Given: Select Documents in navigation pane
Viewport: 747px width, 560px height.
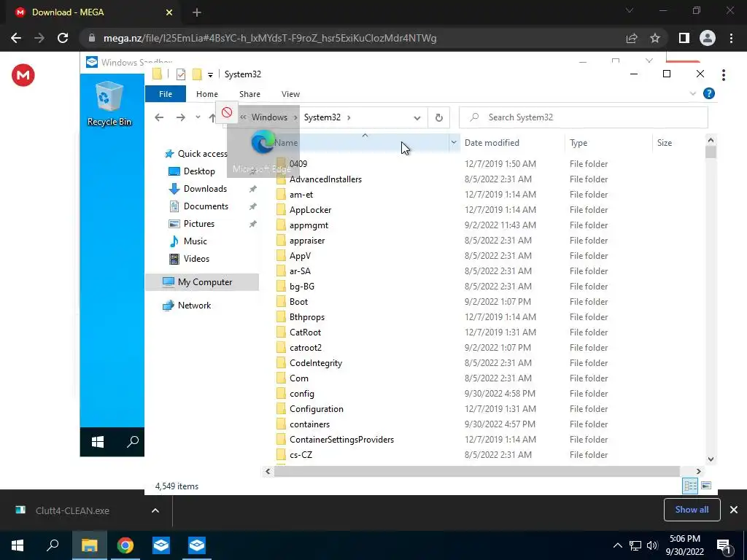Looking at the screenshot, I should pyautogui.click(x=206, y=206).
